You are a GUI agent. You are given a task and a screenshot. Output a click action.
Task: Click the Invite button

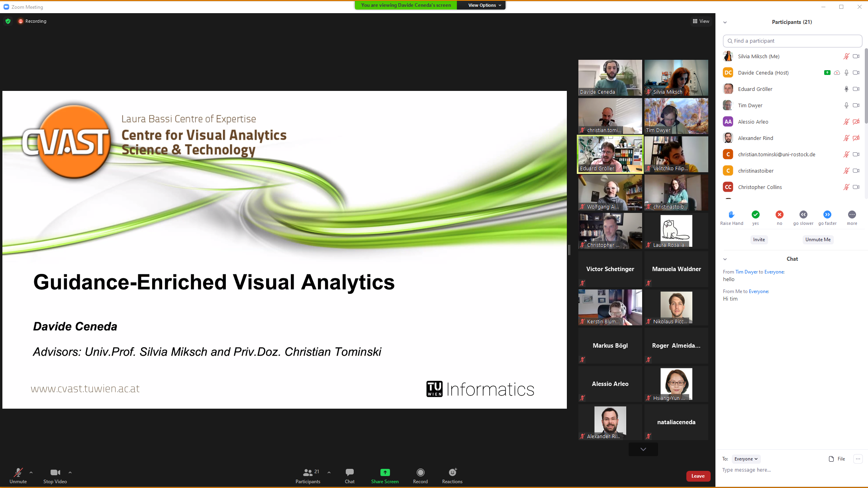click(x=759, y=240)
